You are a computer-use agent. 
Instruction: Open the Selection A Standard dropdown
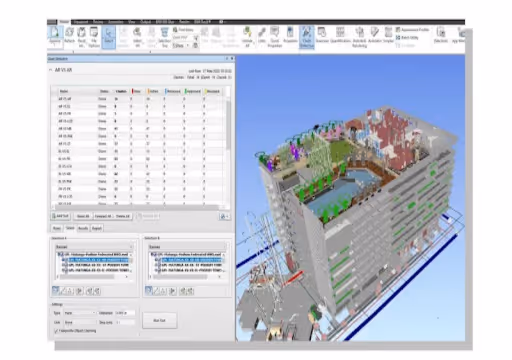click(94, 247)
